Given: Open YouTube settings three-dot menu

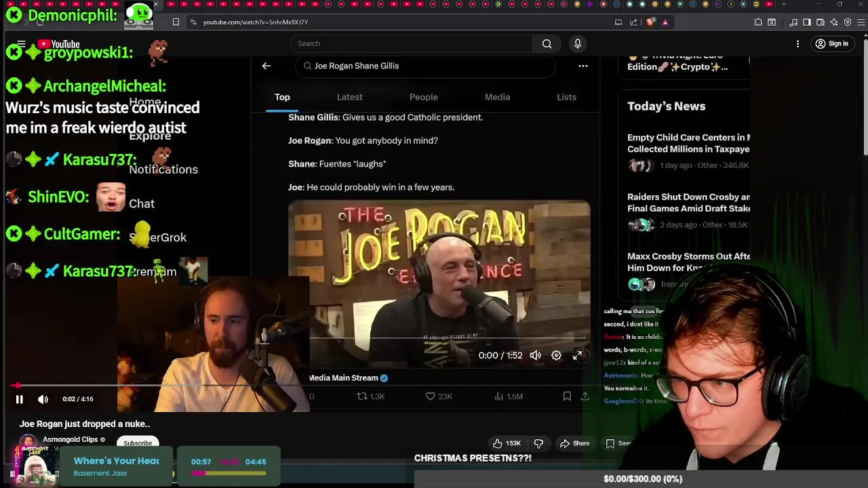Looking at the screenshot, I should [797, 44].
